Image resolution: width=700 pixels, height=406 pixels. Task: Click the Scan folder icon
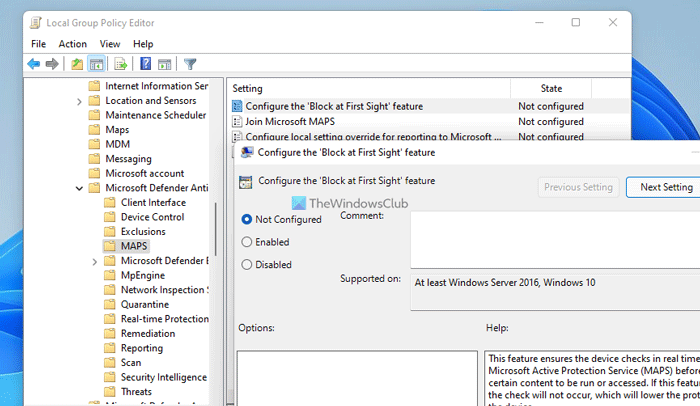(109, 363)
